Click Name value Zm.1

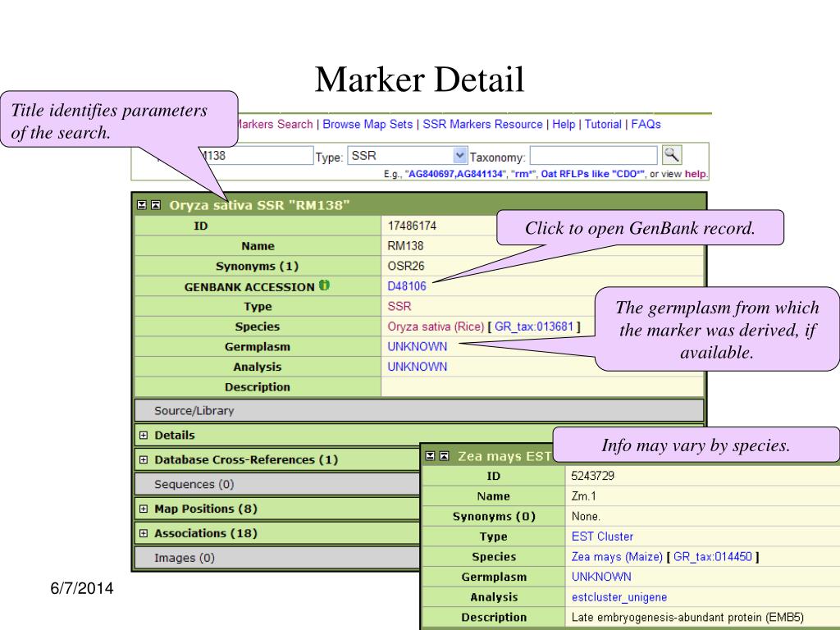point(583,496)
